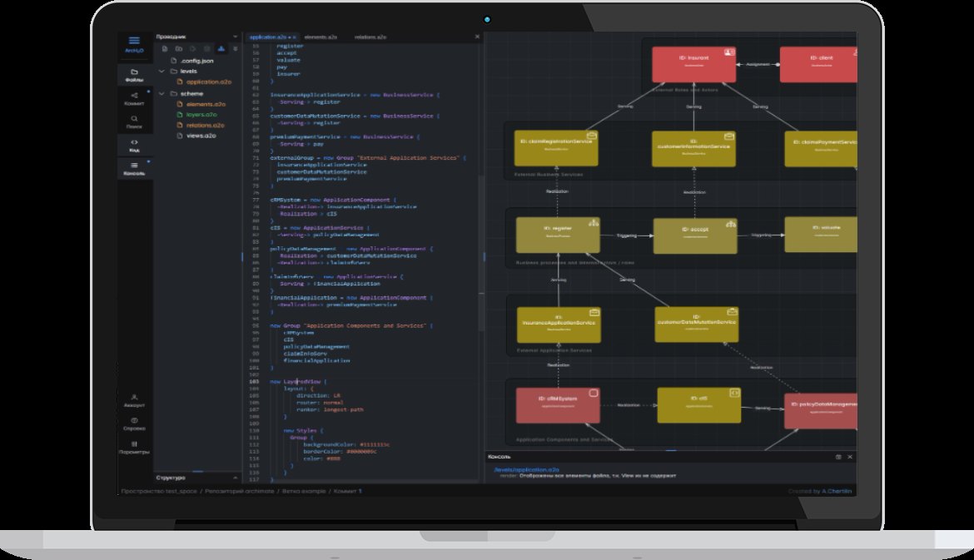The width and height of the screenshot is (974, 560).
Task: Open the Поиск search sidebar section
Action: [134, 121]
